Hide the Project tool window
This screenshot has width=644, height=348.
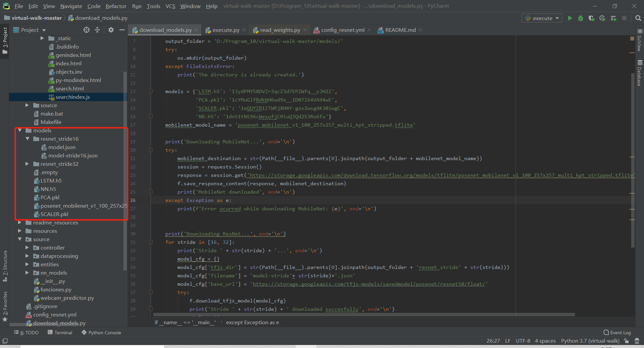point(122,30)
